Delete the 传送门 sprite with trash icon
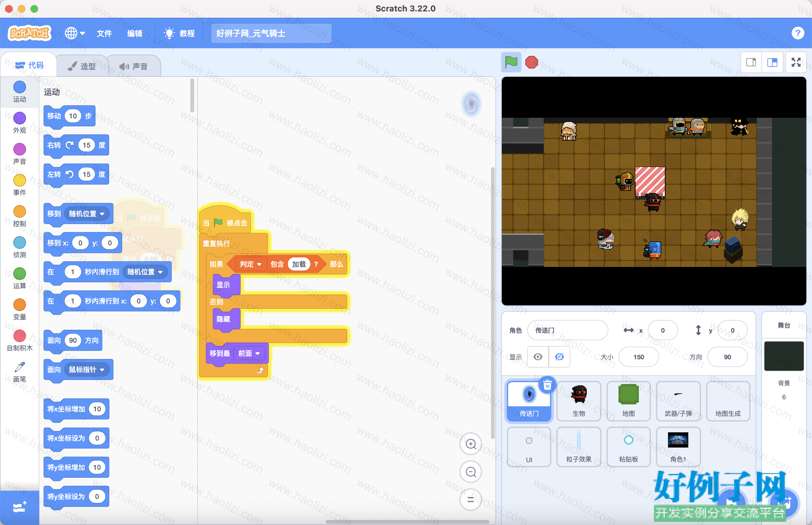The width and height of the screenshot is (812, 525). click(x=547, y=385)
